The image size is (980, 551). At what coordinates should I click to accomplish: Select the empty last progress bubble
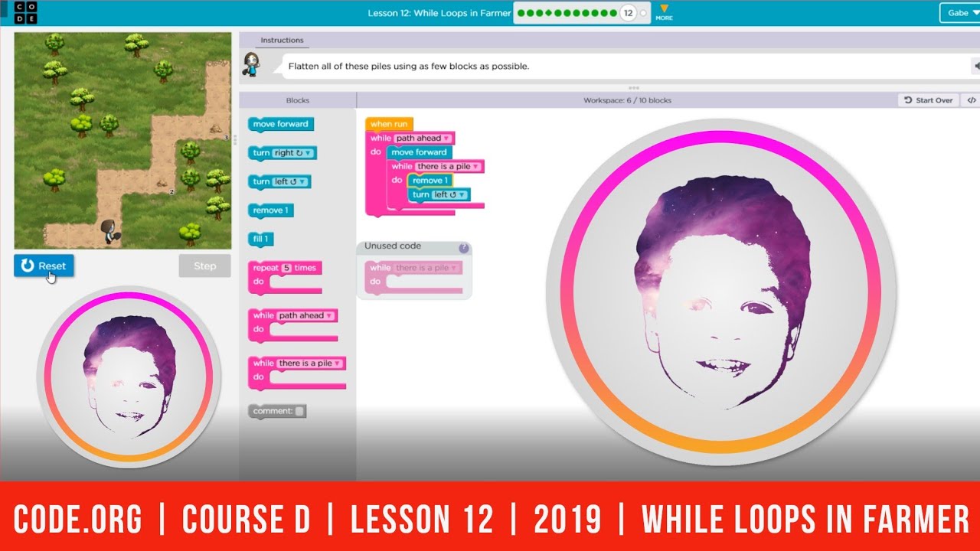coord(643,13)
